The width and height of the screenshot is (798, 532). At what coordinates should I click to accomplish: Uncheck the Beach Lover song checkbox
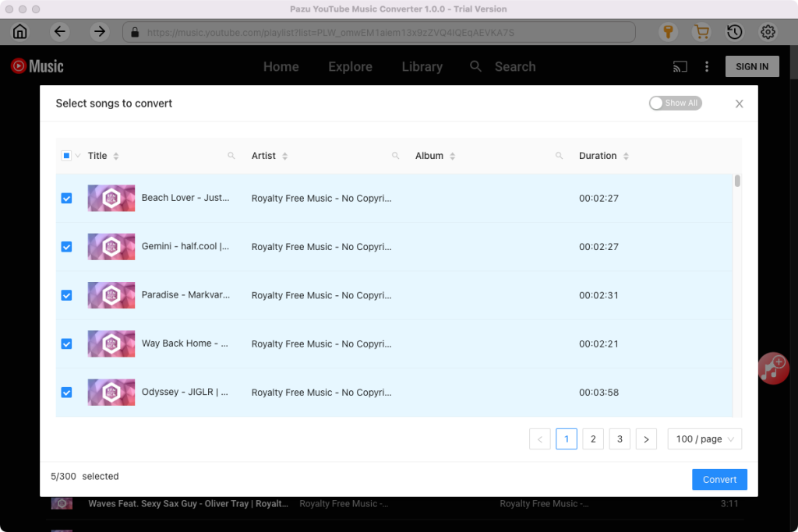(66, 199)
